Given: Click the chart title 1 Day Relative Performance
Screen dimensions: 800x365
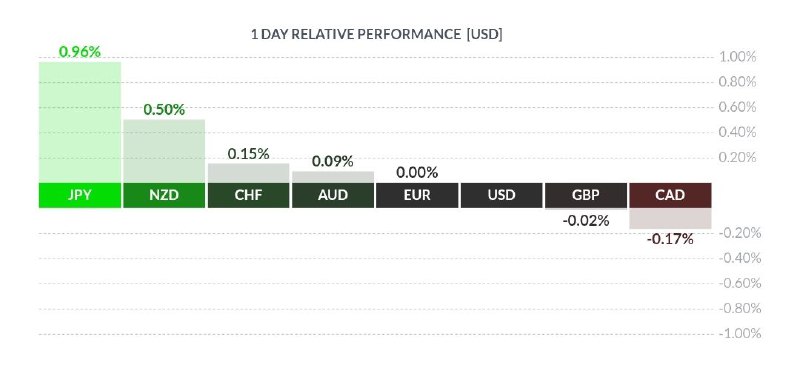Looking at the screenshot, I should point(377,34).
